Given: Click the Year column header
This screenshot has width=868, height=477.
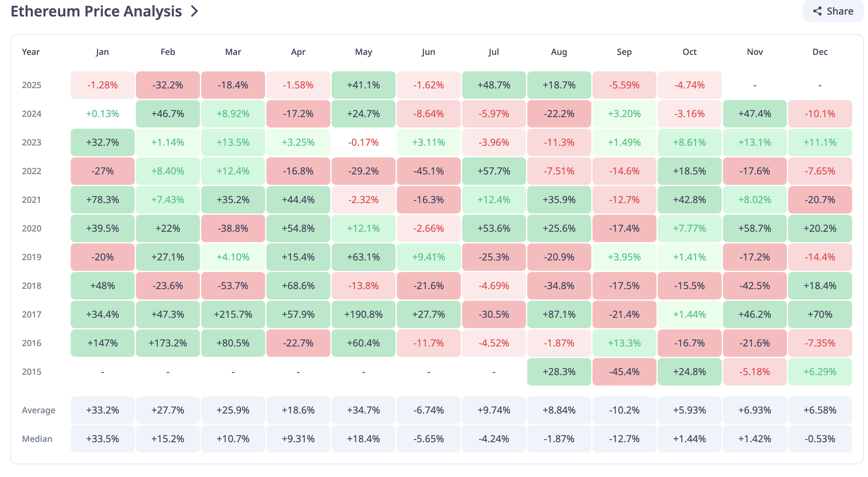Looking at the screenshot, I should click(x=31, y=52).
